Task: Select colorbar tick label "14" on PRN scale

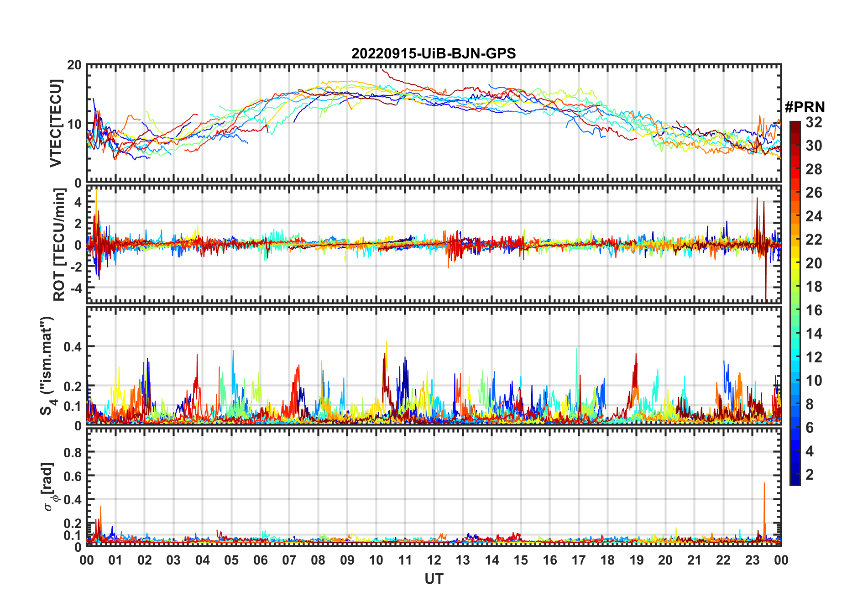Action: [x=814, y=334]
